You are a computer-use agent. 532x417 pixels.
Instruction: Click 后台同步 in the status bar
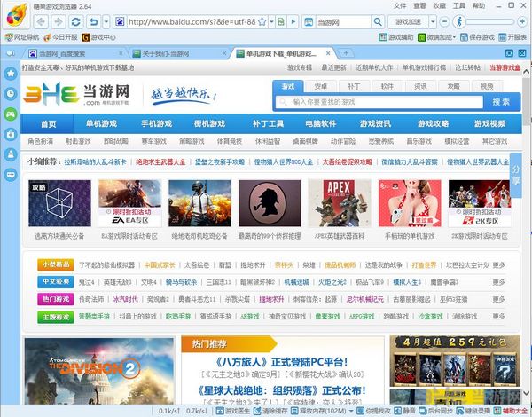[x=436, y=411]
